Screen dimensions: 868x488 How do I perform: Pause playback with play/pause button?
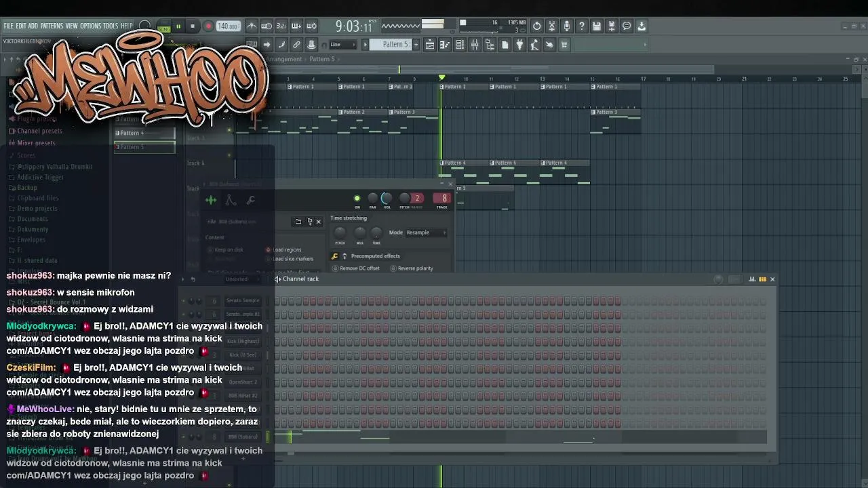point(178,26)
